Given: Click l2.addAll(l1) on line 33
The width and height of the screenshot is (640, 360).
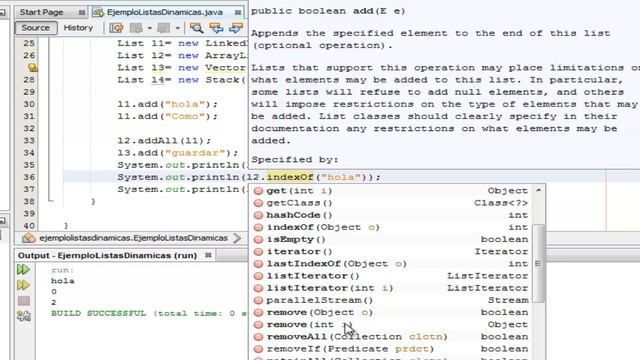Looking at the screenshot, I should (x=164, y=141).
